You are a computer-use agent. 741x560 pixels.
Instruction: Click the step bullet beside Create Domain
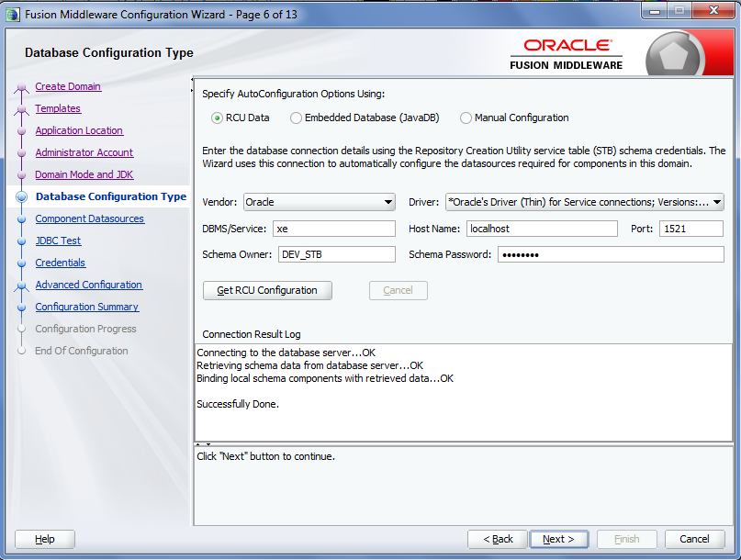click(x=21, y=87)
